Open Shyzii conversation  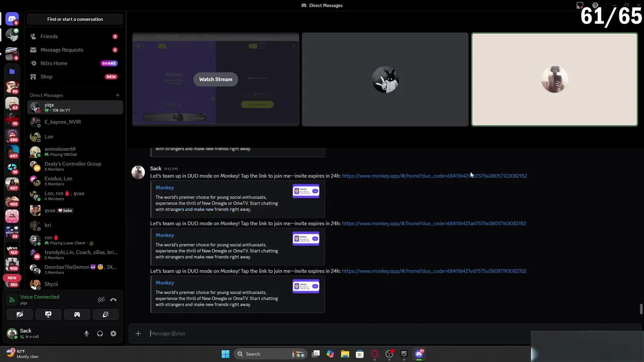[75, 284]
